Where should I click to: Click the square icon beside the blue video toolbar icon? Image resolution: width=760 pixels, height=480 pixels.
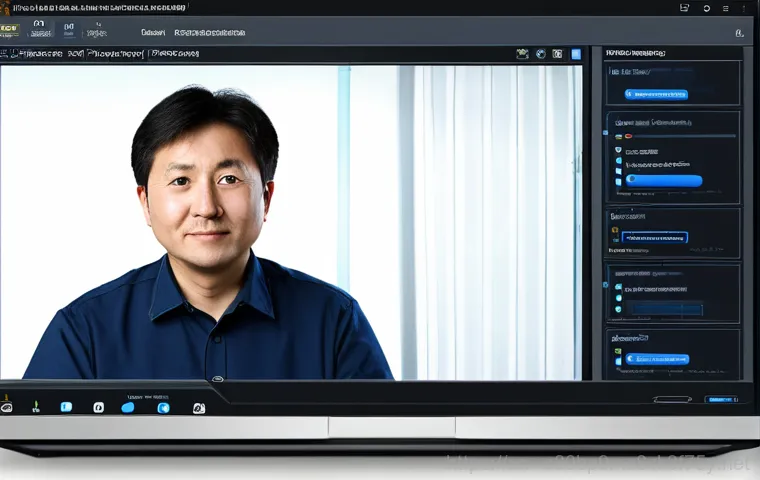[x=557, y=54]
